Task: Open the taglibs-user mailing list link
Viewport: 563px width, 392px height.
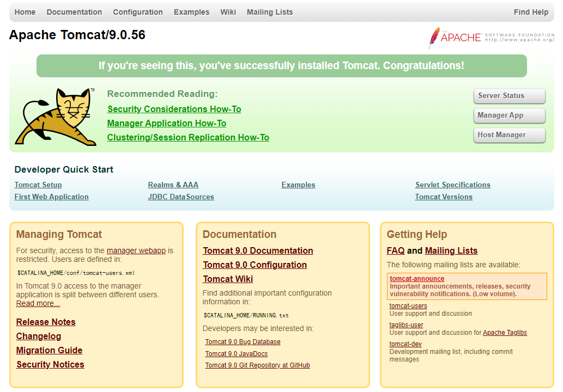Action: pos(407,325)
